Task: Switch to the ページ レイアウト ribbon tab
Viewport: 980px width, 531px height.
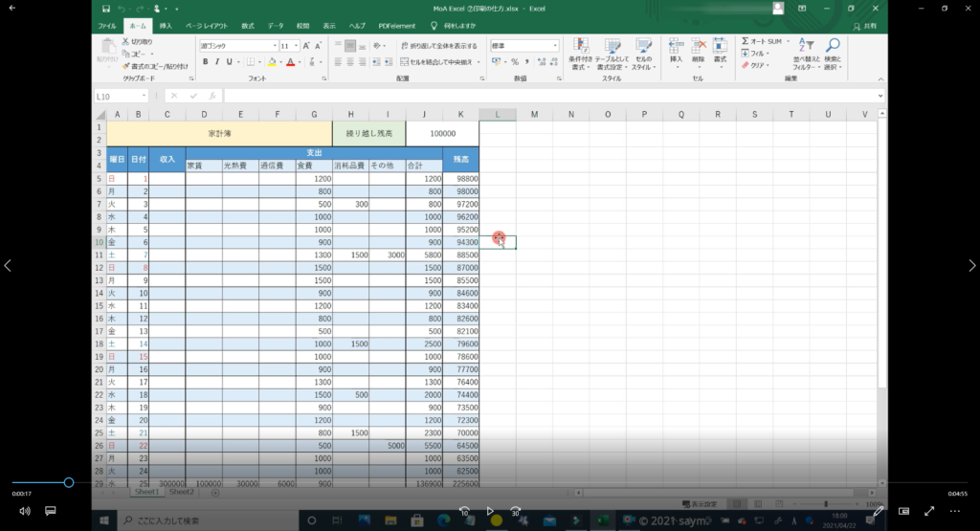Action: coord(207,25)
